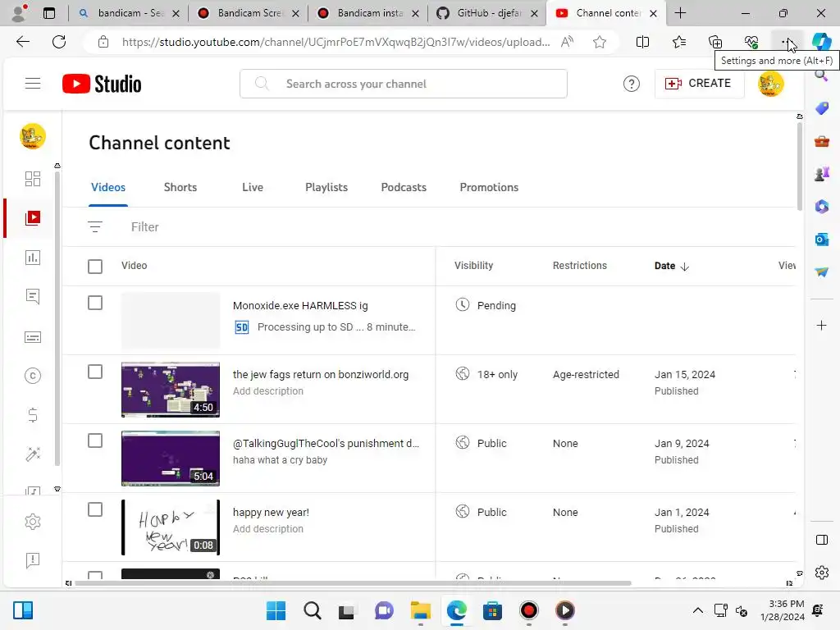Click Public visibility of TalkingGuglTheCool's video
This screenshot has height=630, width=840.
[x=481, y=443]
